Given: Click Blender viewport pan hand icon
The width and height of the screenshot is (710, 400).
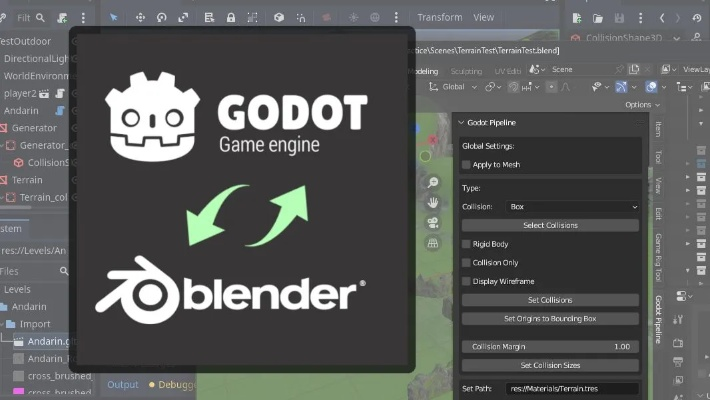Looking at the screenshot, I should point(433,202).
